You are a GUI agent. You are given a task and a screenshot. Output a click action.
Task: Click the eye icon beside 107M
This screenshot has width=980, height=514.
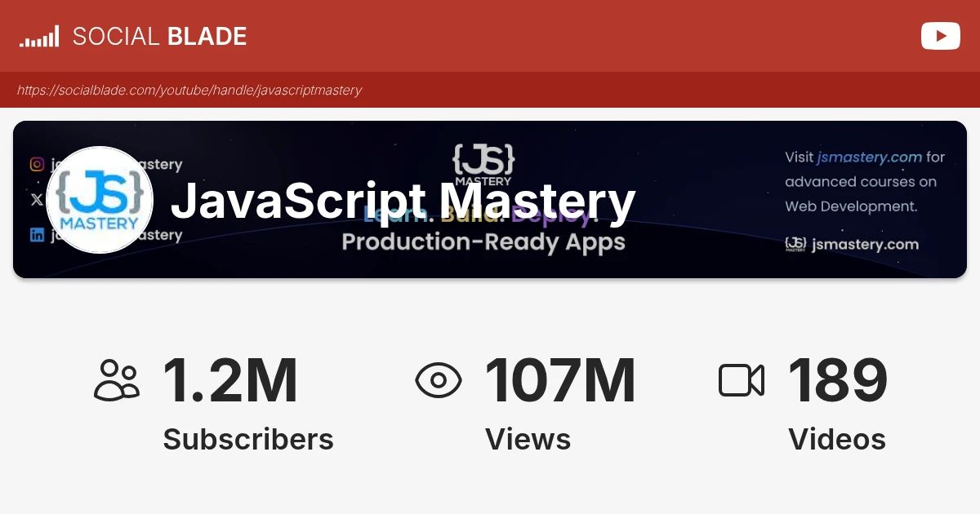click(439, 381)
